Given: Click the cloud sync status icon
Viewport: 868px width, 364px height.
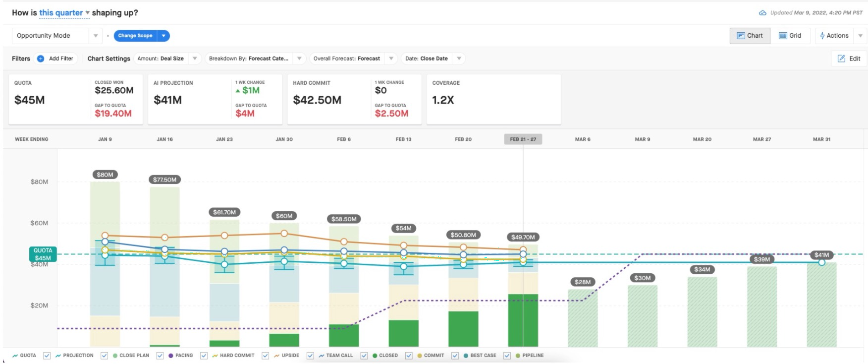Looking at the screenshot, I should coord(763,13).
